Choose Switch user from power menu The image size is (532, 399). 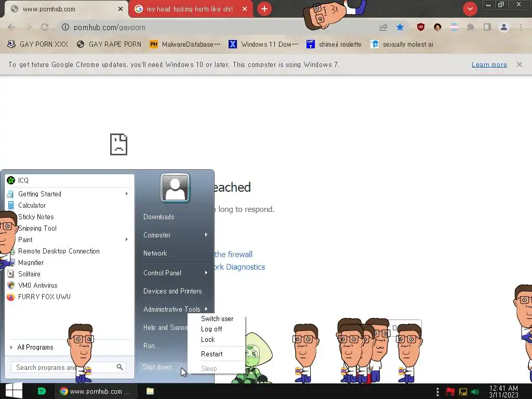(x=217, y=318)
